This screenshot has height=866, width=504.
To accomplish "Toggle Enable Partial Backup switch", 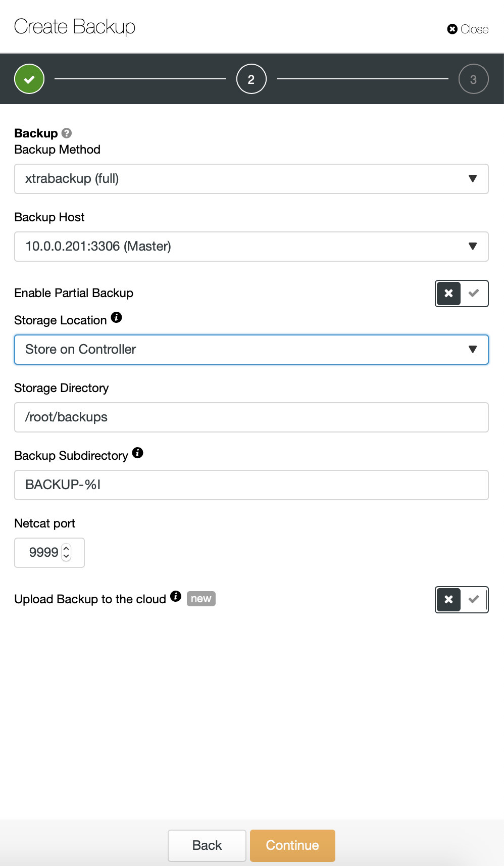I will [462, 294].
